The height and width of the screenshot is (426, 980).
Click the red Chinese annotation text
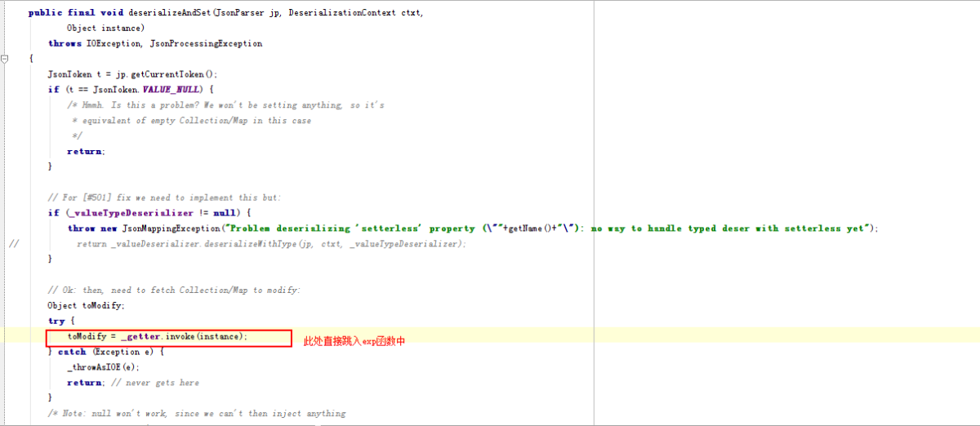coord(354,341)
